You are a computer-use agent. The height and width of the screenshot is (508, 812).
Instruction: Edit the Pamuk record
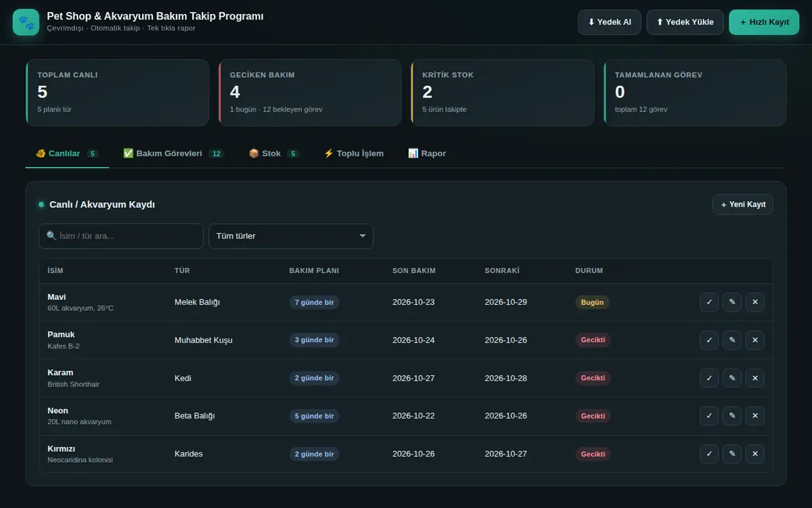pos(732,340)
